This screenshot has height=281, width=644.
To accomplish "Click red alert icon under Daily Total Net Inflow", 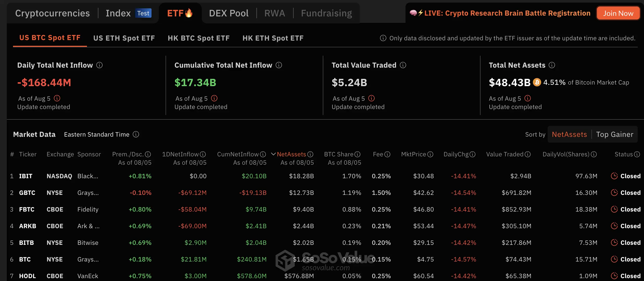I will point(57,98).
